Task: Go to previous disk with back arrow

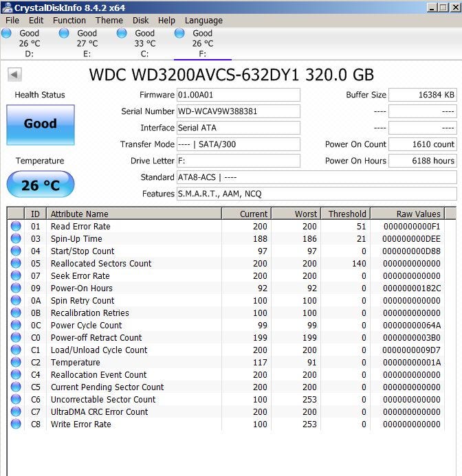Action: pyautogui.click(x=14, y=74)
